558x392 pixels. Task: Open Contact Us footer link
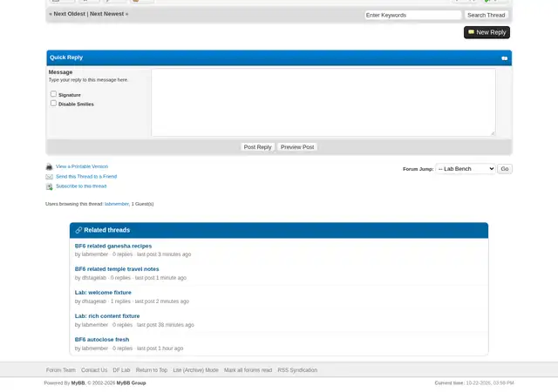point(94,370)
